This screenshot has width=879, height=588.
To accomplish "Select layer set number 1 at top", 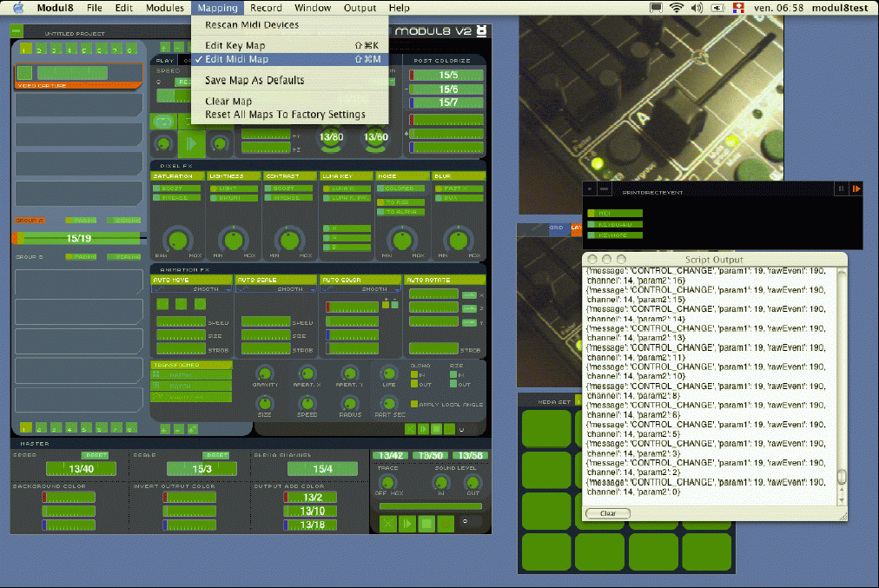I will [x=25, y=49].
